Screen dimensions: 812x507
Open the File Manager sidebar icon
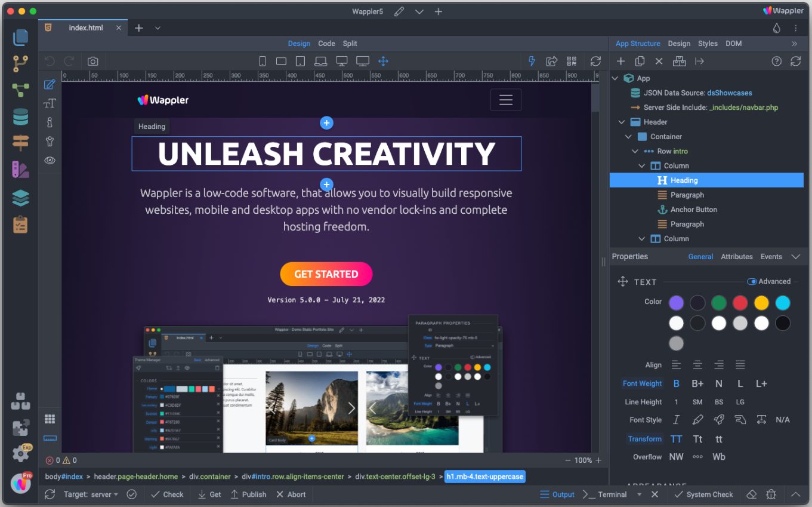click(x=20, y=37)
